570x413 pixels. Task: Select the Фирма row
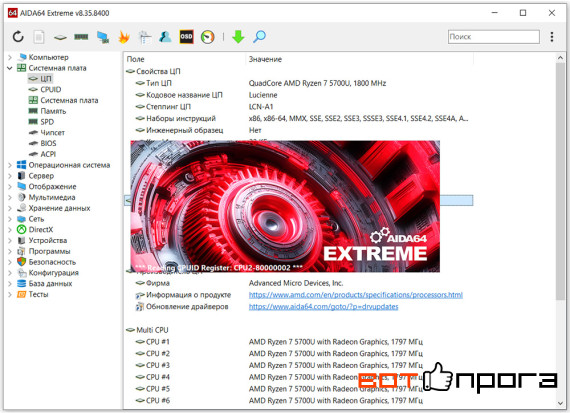[298, 283]
